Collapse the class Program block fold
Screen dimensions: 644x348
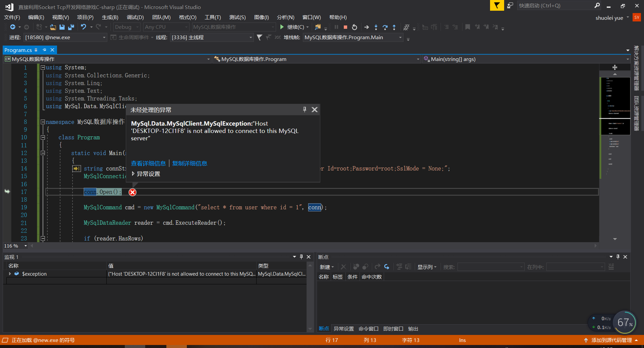click(43, 137)
